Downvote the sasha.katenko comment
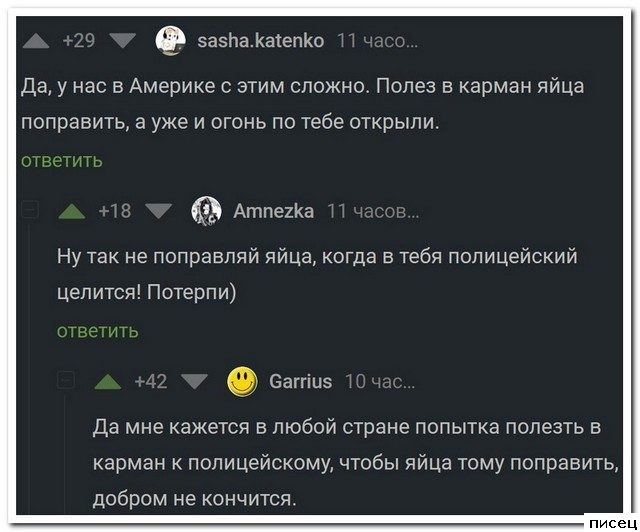 [122, 41]
